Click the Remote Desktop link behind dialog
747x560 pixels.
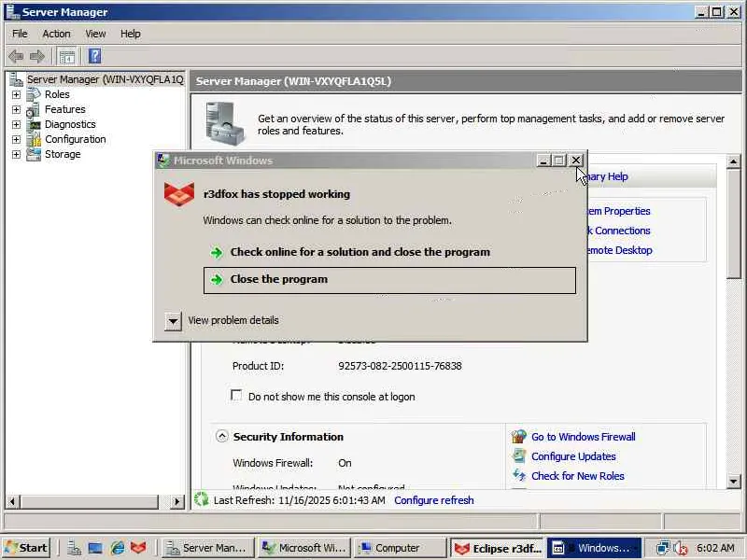point(620,250)
